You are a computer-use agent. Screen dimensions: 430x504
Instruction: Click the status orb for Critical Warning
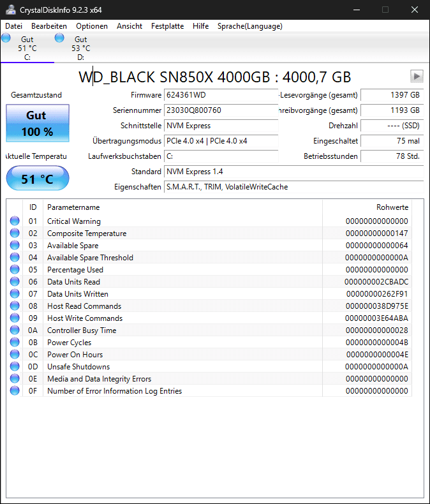[x=15, y=221]
